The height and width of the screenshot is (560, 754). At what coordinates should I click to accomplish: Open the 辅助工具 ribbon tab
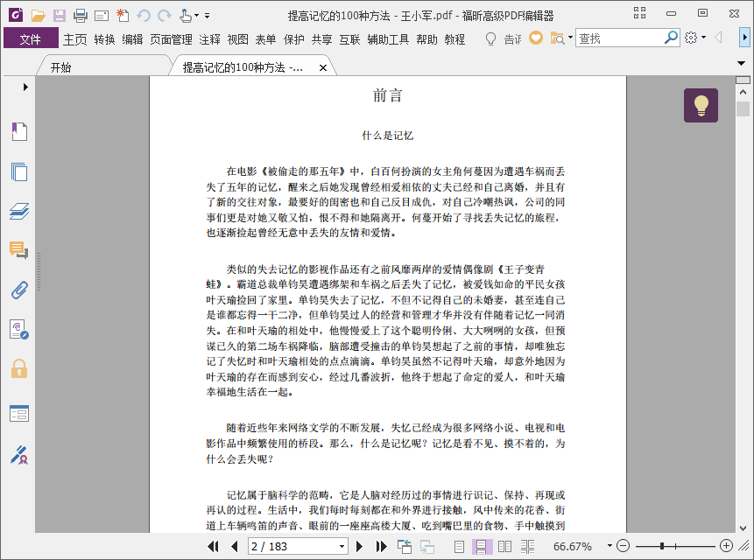click(x=388, y=39)
